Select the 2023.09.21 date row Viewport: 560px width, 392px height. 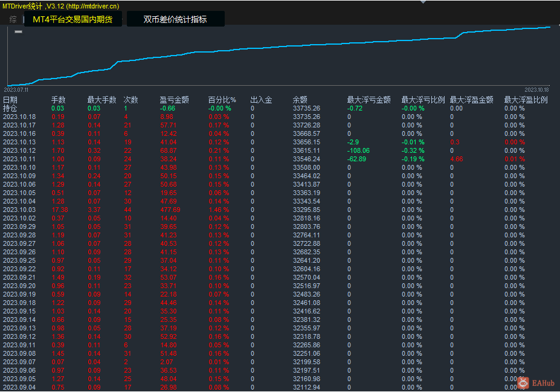point(19,277)
